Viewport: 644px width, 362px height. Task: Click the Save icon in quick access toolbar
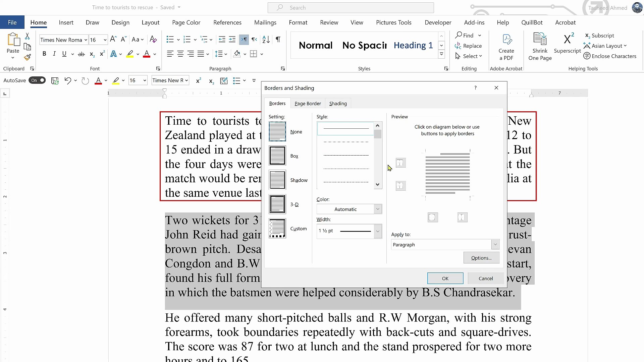(55, 80)
